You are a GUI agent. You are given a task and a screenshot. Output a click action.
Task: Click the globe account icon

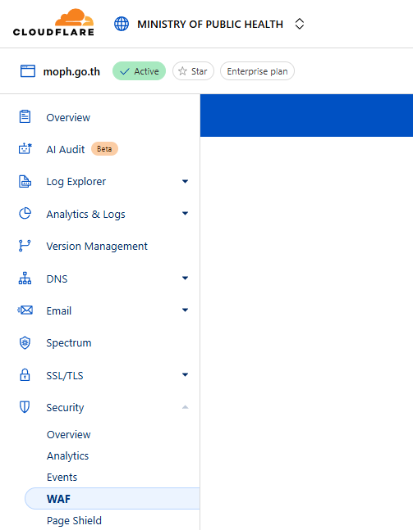121,24
